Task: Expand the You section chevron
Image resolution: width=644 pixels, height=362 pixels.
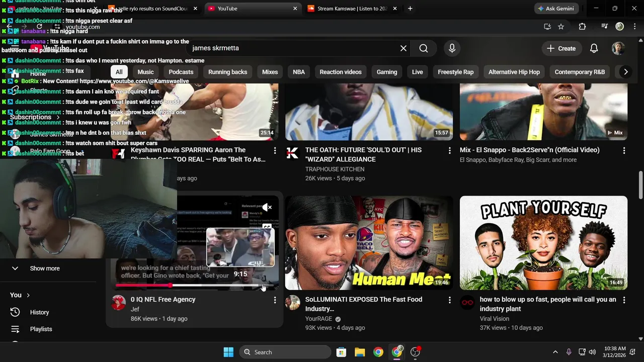Action: point(28,295)
